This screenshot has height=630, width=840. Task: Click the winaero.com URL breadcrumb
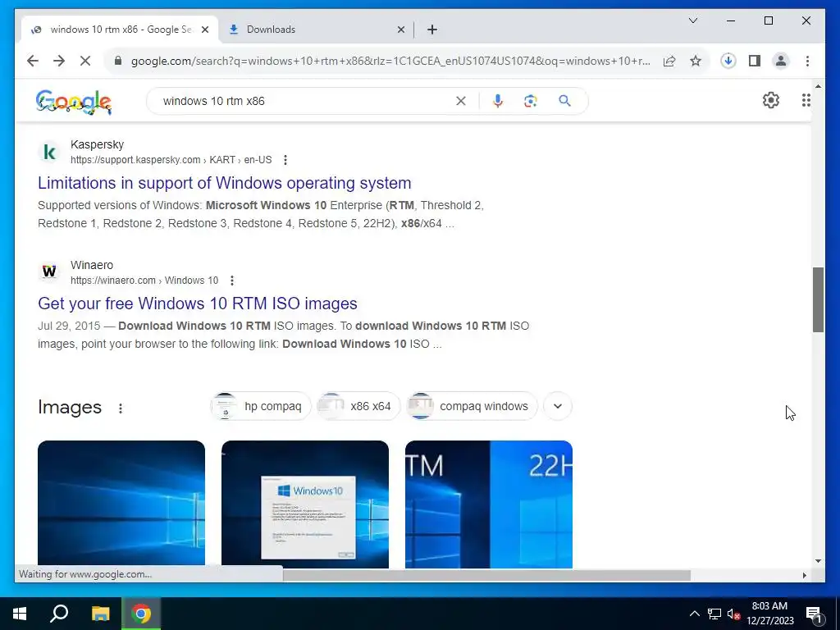point(144,281)
